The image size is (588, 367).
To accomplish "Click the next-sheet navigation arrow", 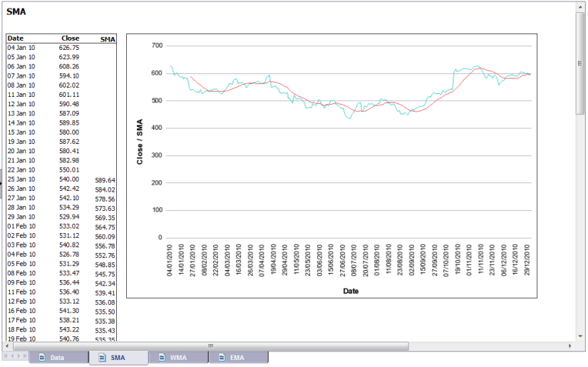I will coord(19,356).
